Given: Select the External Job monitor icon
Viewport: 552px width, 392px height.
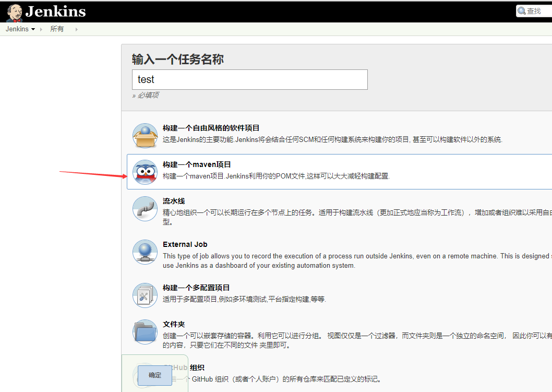Looking at the screenshot, I should (145, 252).
